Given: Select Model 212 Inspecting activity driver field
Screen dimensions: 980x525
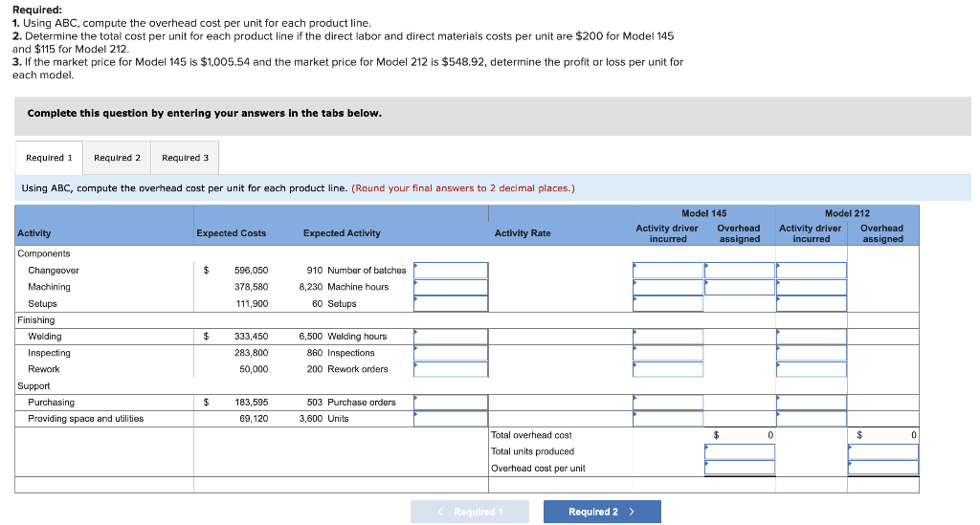Looking at the screenshot, I should [x=812, y=353].
